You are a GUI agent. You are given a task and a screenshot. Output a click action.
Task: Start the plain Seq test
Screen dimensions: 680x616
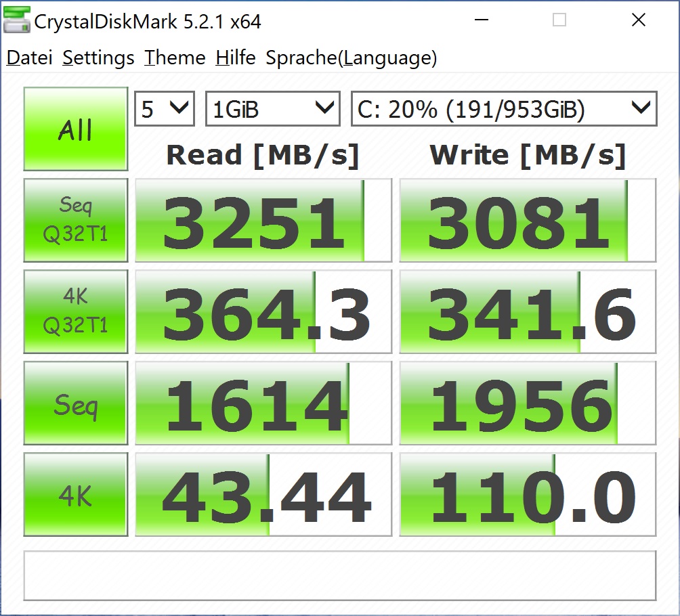[76, 403]
